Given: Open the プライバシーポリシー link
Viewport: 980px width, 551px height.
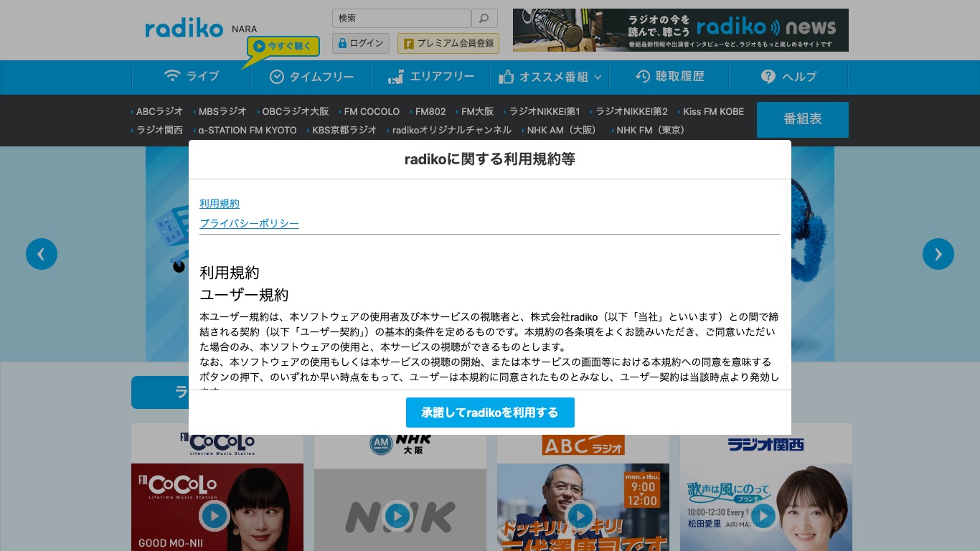Looking at the screenshot, I should (x=249, y=224).
